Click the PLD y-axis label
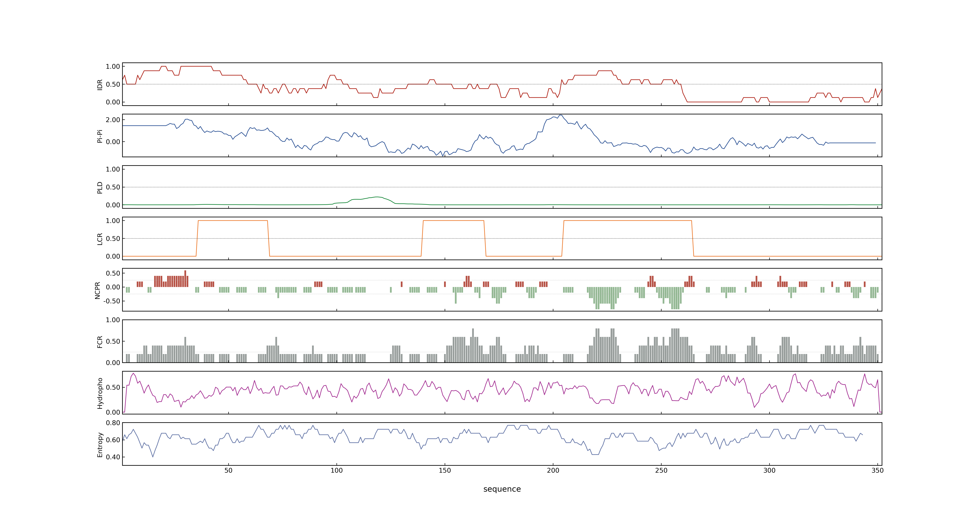Image resolution: width=980 pixels, height=523 pixels. pos(100,187)
